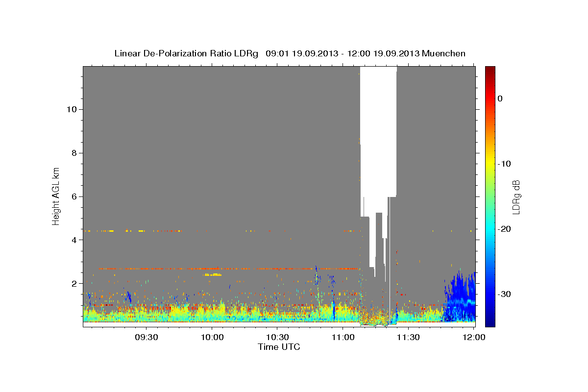Click the 12:00 time tick label

(x=473, y=337)
